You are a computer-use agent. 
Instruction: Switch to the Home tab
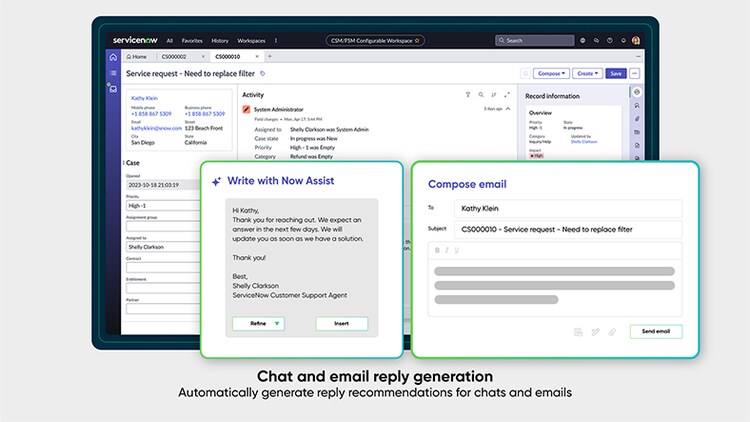[x=137, y=56]
